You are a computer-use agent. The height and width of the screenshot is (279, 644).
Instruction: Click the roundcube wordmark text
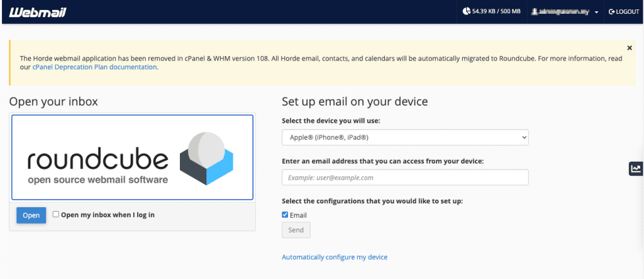click(97, 160)
